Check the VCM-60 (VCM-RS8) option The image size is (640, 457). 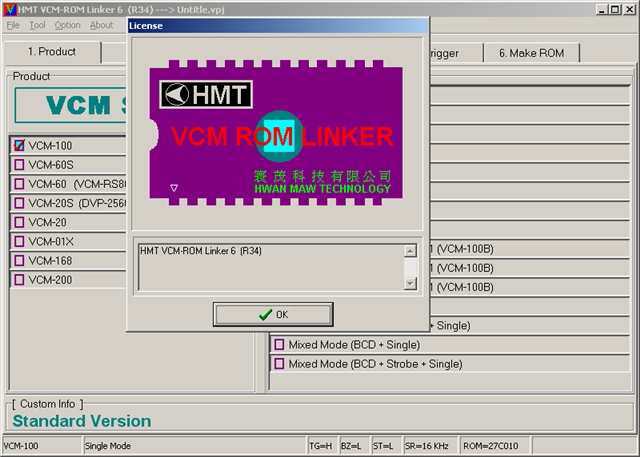(19, 184)
